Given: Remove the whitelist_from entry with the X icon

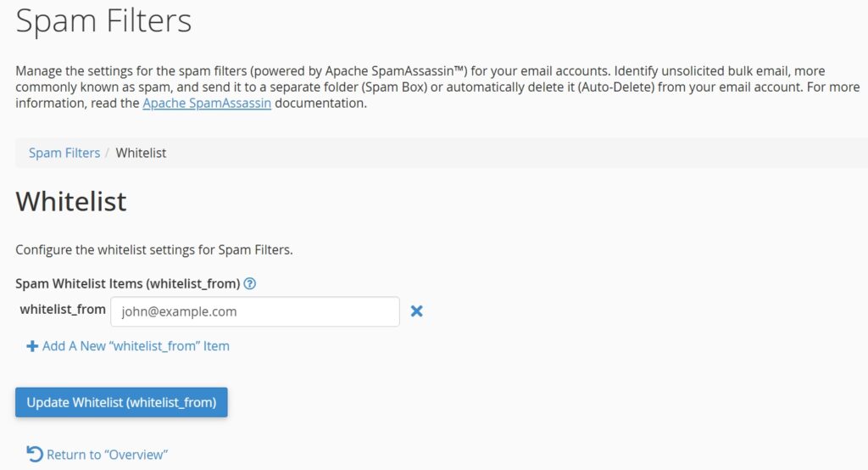Looking at the screenshot, I should click(x=416, y=311).
